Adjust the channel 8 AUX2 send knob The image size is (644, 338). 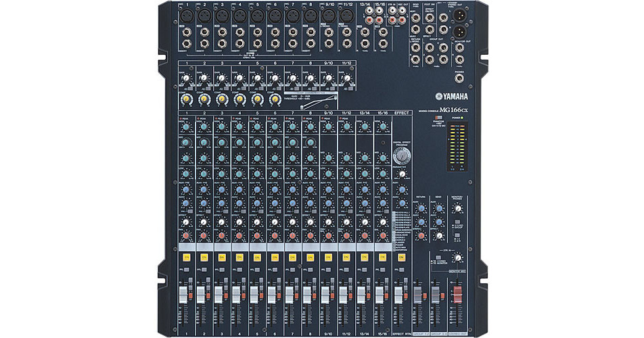tap(310, 203)
